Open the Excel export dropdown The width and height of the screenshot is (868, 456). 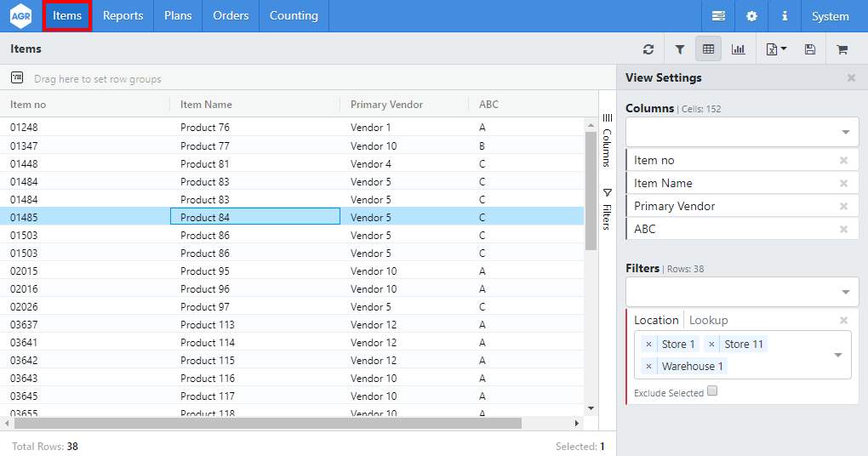pos(775,49)
